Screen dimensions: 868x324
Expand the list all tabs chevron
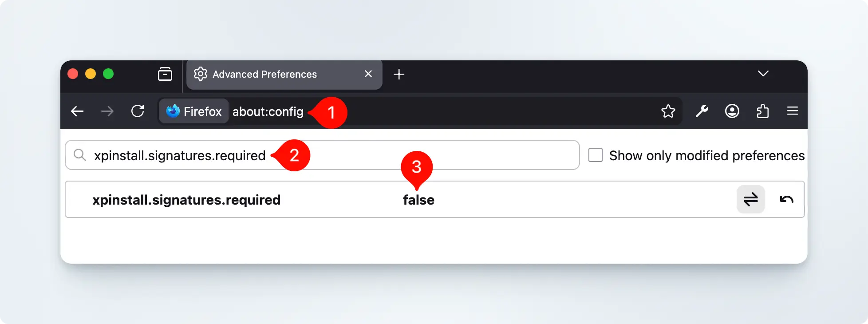coord(763,74)
